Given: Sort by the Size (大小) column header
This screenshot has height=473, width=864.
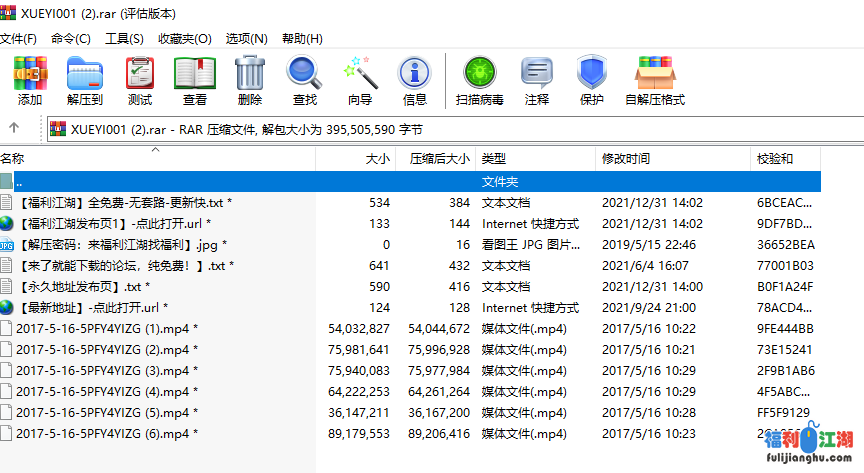Looking at the screenshot, I should click(x=377, y=159).
